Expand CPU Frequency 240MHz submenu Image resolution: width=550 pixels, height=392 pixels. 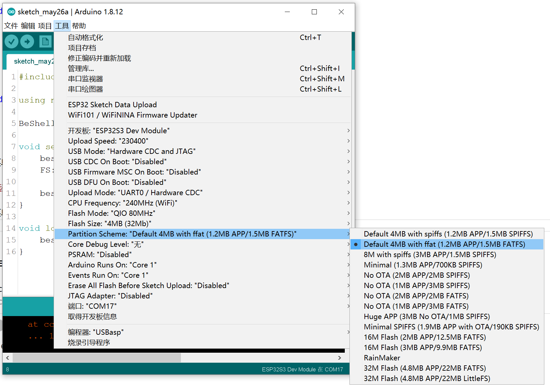(203, 203)
